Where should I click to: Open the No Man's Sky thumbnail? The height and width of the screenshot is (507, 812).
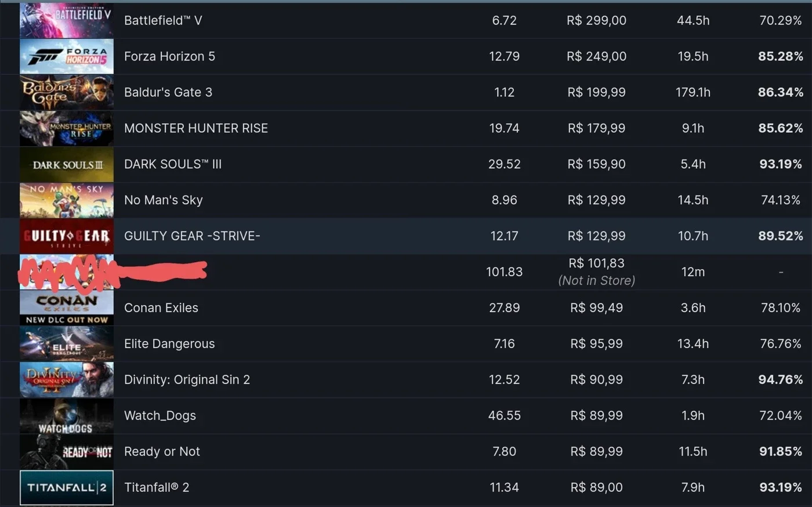pos(67,200)
